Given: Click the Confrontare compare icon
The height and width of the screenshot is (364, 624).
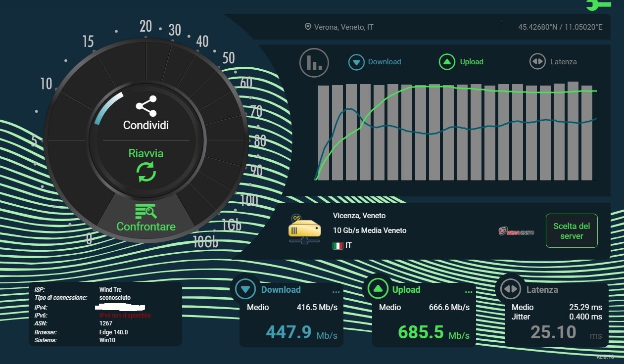Looking at the screenshot, I should click(x=146, y=211).
